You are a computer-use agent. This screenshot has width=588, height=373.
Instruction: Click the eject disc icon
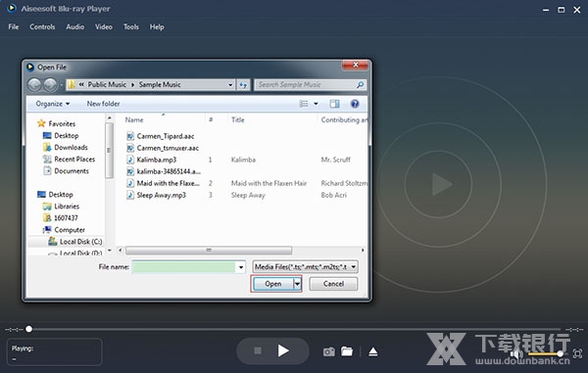pyautogui.click(x=372, y=351)
